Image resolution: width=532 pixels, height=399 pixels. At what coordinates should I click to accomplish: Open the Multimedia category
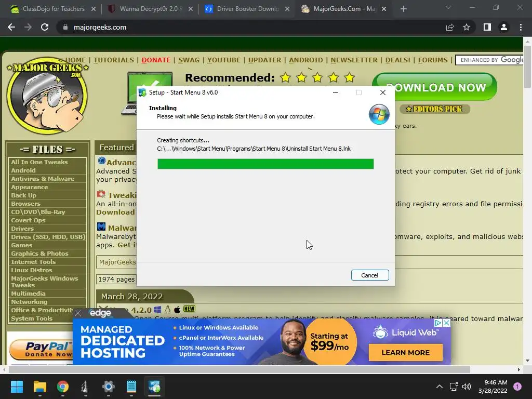[28, 294]
